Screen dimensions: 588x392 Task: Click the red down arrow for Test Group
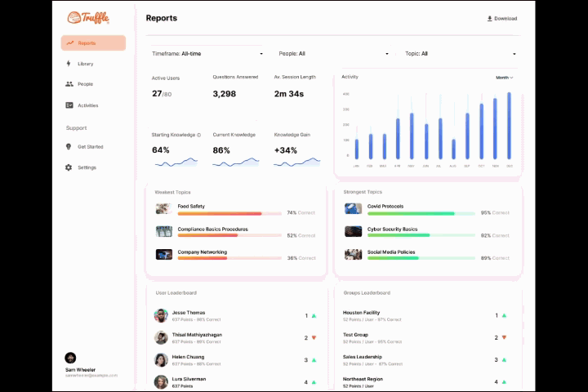pyautogui.click(x=504, y=337)
